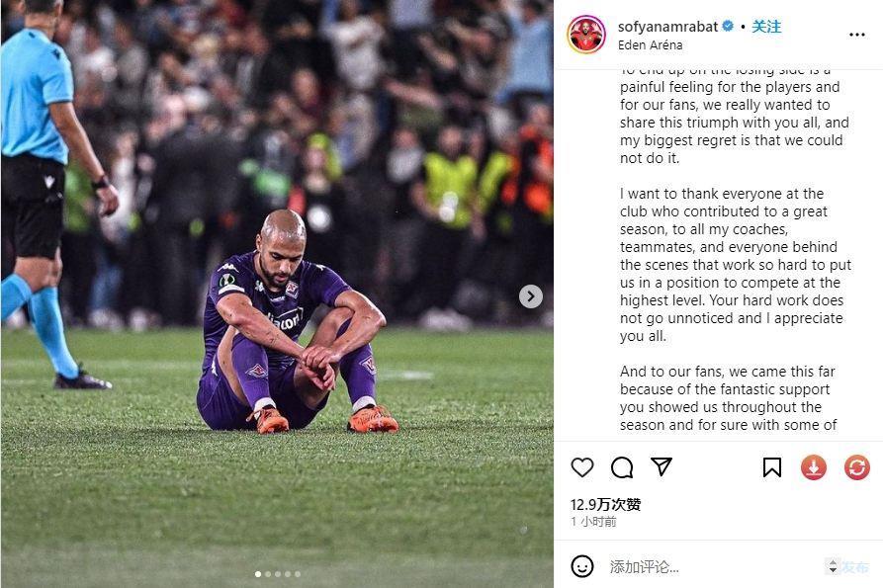Screen dimensions: 883x588
Task: Open the three-dots more options menu
Action: pos(856,35)
